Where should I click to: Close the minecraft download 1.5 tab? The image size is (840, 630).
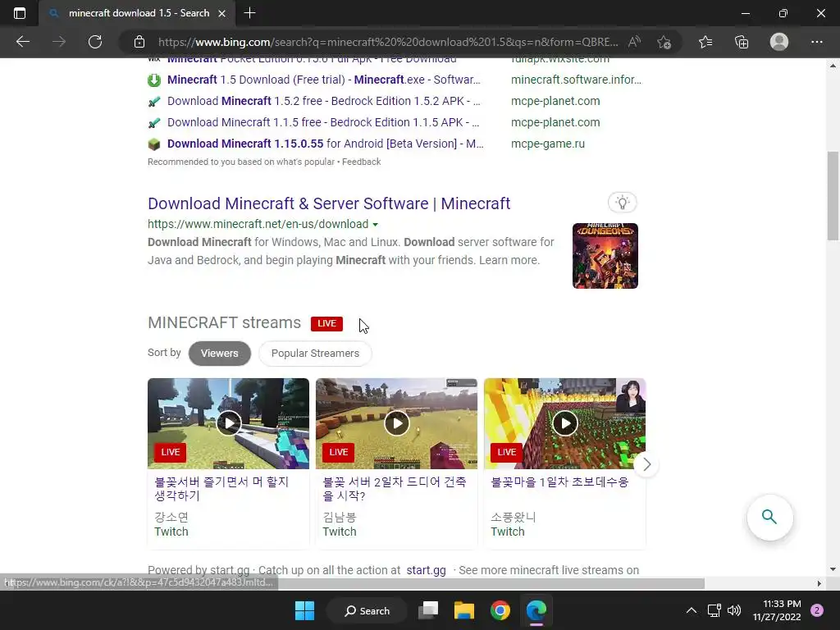pos(221,13)
